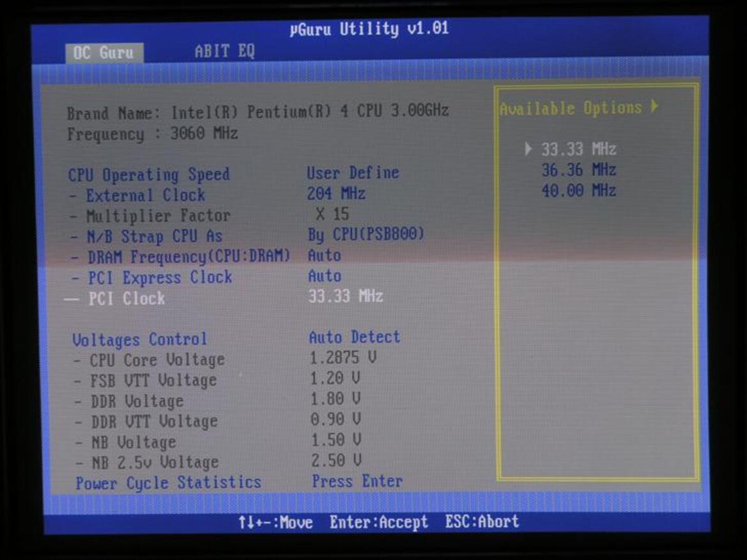
Task: Click the 1.2875 V CPU core value
Action: (x=343, y=358)
